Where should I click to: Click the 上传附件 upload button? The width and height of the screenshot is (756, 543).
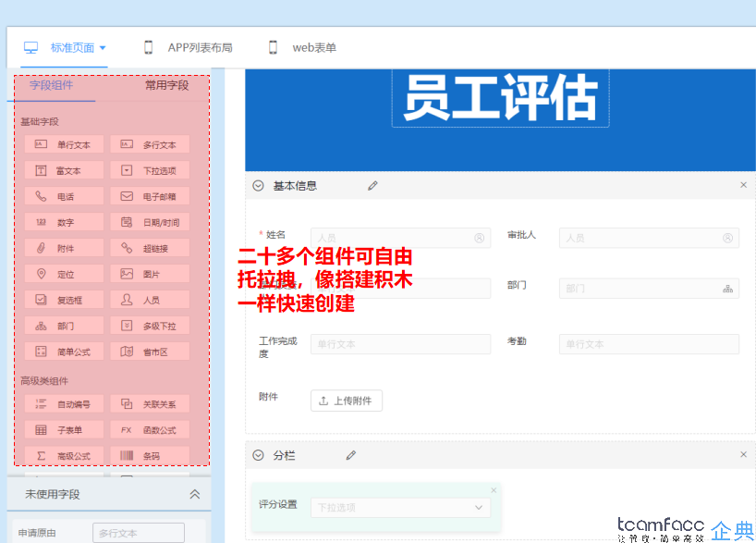(347, 401)
